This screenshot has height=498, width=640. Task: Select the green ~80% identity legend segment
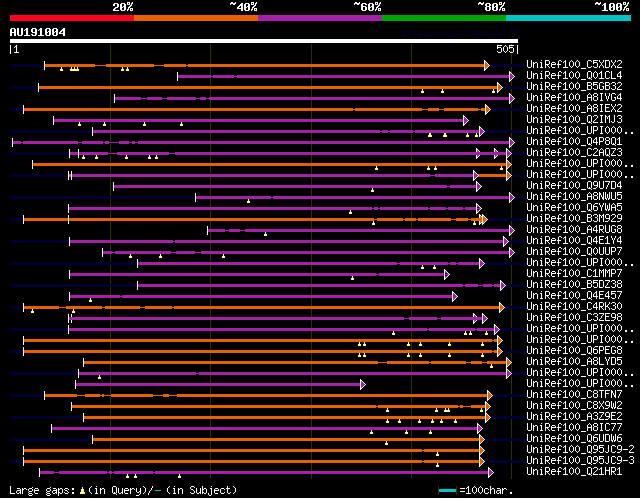pos(444,18)
